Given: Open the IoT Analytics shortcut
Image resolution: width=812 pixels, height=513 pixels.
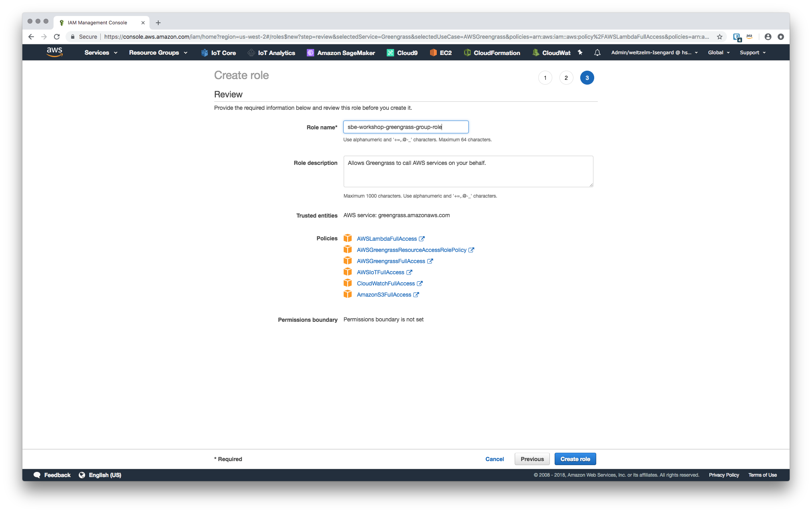Looking at the screenshot, I should pos(271,53).
